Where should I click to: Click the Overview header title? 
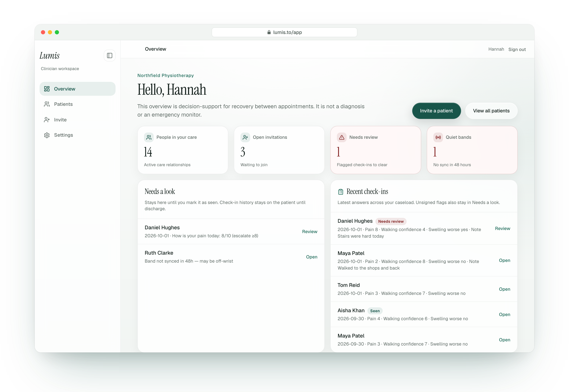[155, 49]
